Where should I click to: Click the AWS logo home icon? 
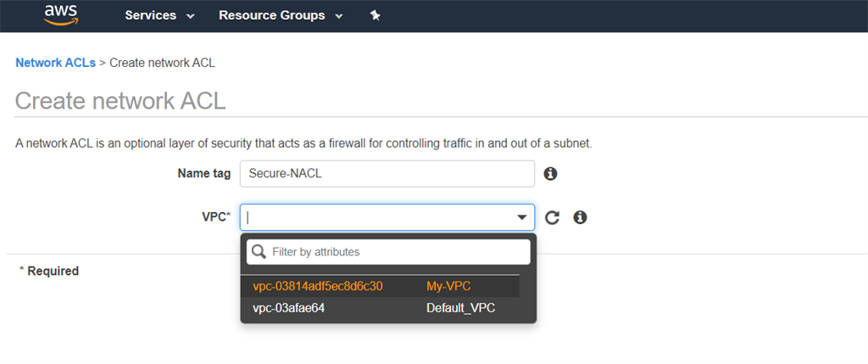(61, 15)
